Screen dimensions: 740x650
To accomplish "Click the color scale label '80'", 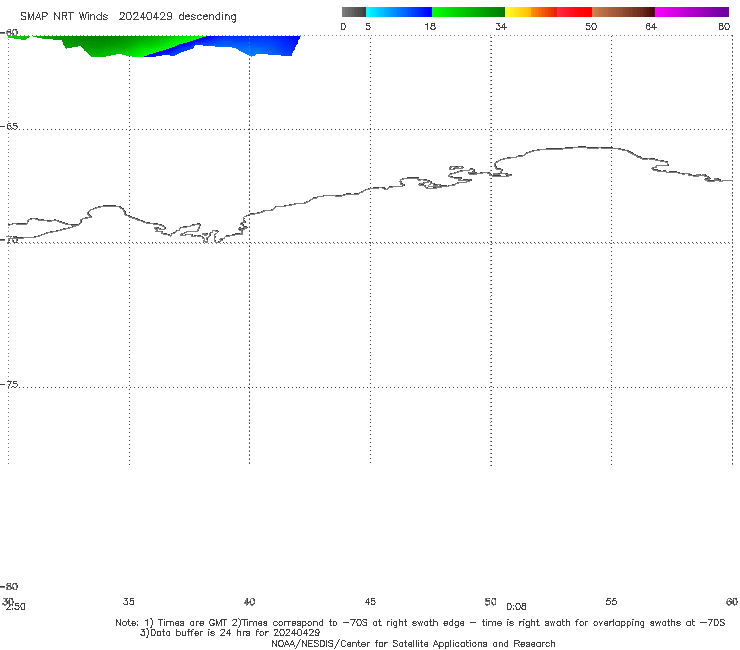I will (x=724, y=26).
